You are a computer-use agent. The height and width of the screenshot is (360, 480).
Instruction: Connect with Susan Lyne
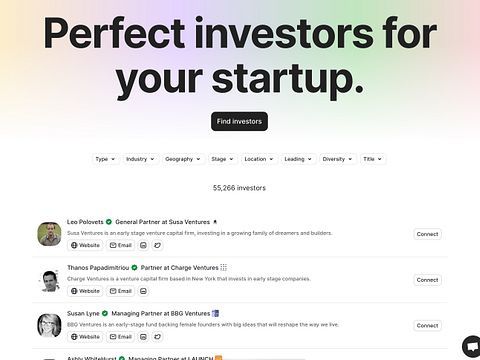[x=427, y=325]
